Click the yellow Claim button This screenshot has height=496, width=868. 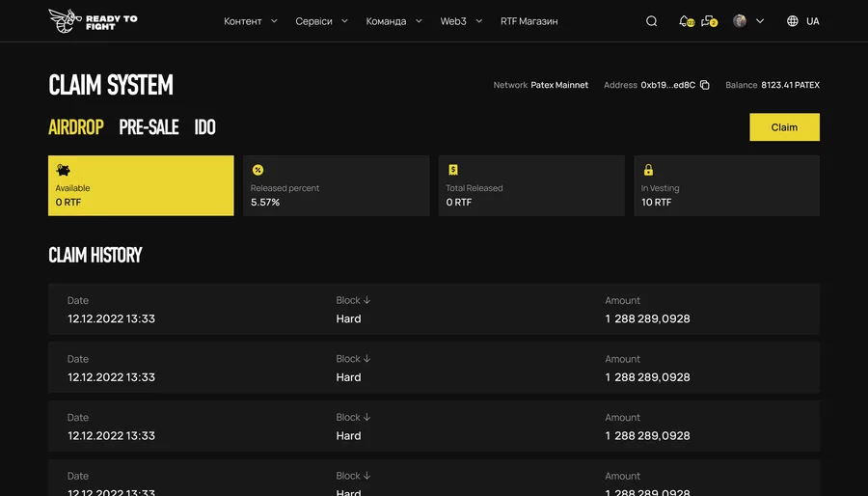click(784, 127)
